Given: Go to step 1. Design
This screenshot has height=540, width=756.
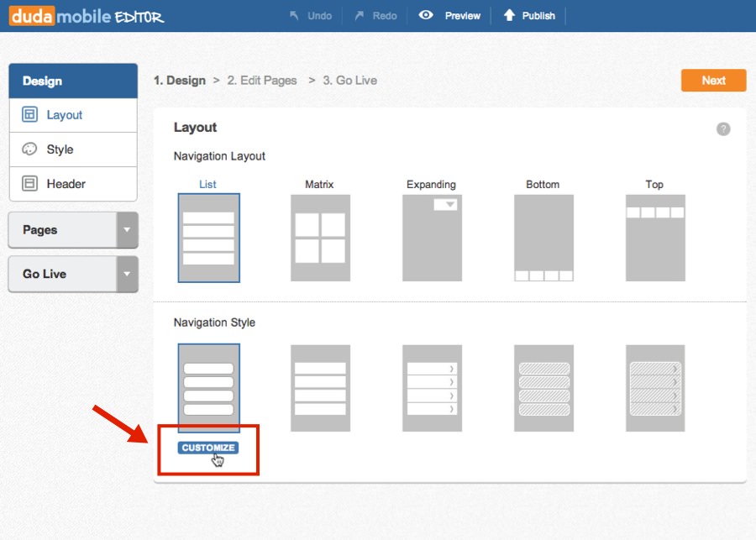Looking at the screenshot, I should pos(180,81).
